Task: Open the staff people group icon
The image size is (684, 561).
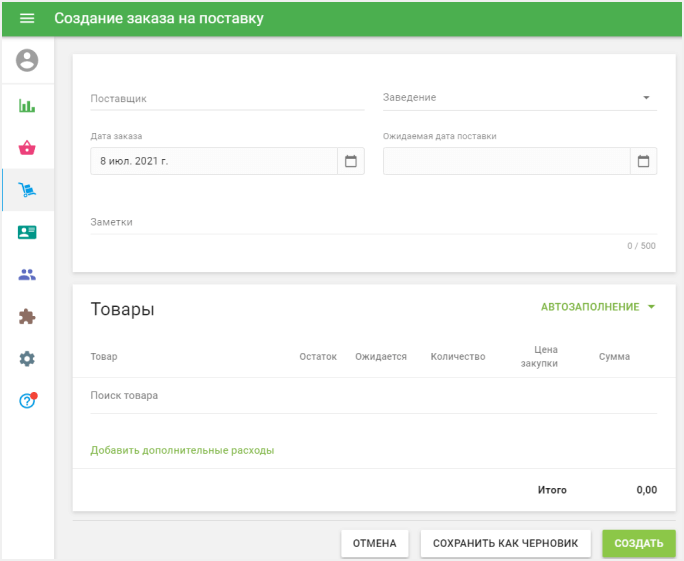Action: (27, 274)
